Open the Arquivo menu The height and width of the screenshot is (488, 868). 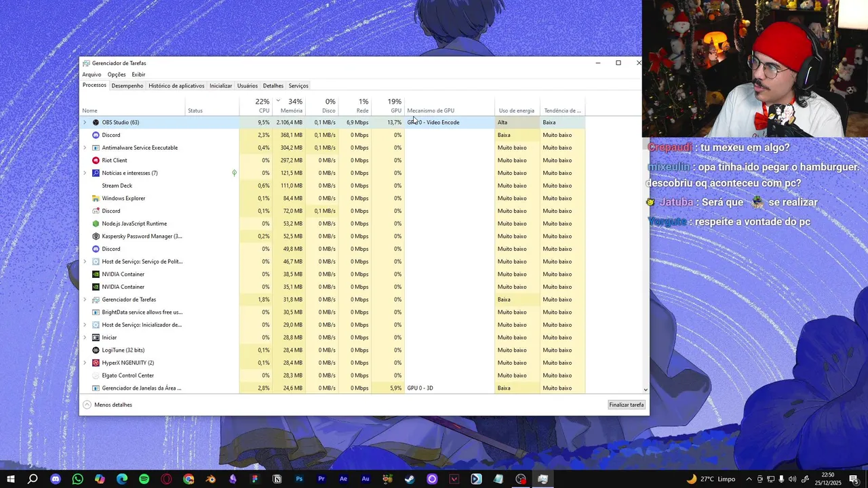point(92,75)
